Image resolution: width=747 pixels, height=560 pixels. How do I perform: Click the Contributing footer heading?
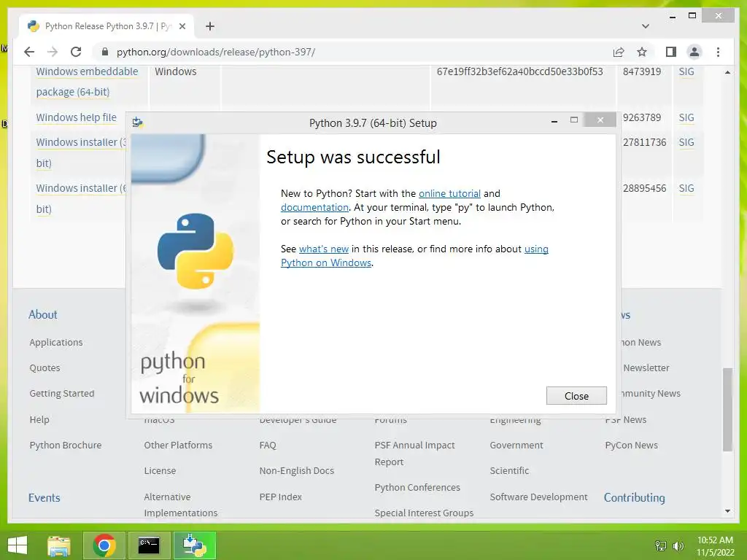pos(635,497)
